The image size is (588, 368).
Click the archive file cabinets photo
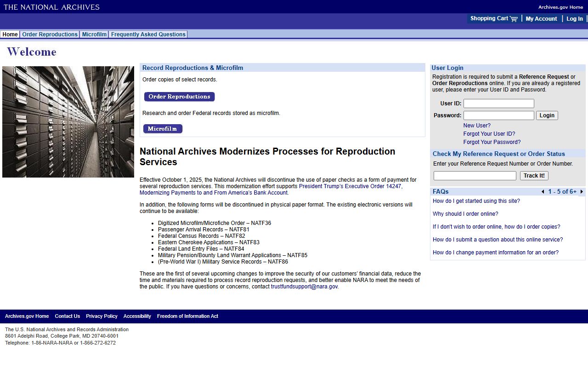(x=68, y=122)
